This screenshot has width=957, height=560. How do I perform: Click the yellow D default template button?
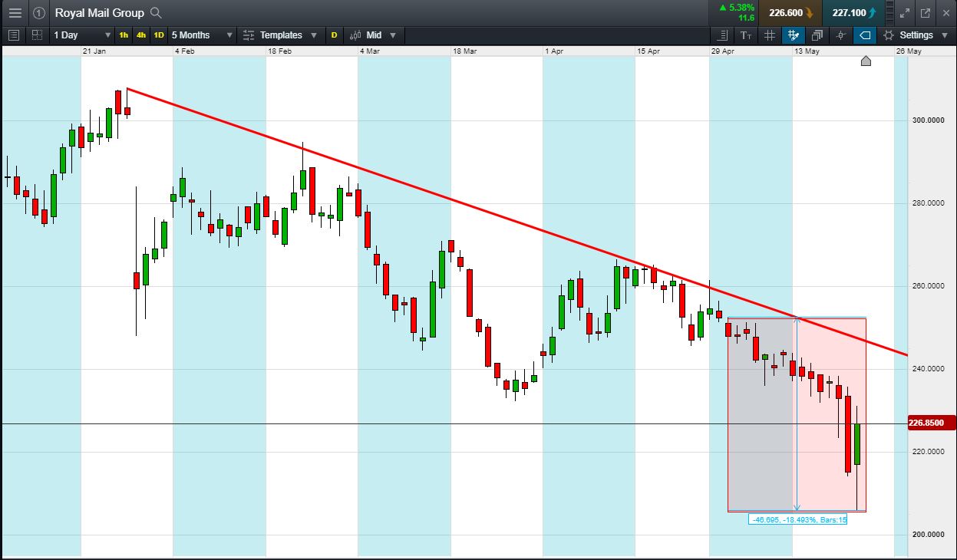(334, 35)
